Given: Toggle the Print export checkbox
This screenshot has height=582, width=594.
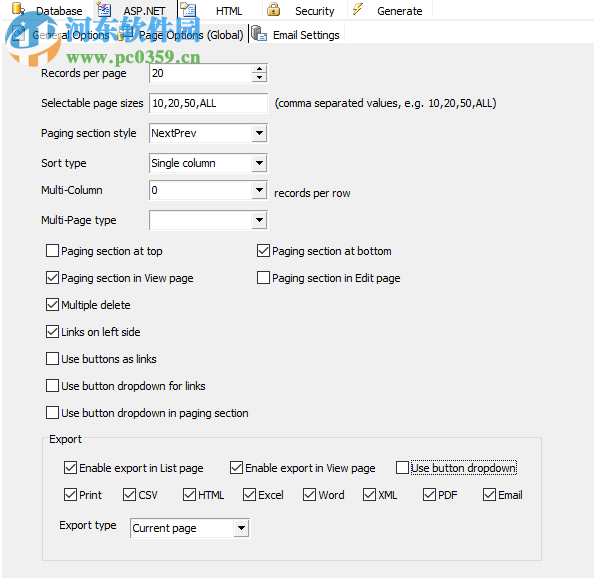Looking at the screenshot, I should [x=70, y=495].
